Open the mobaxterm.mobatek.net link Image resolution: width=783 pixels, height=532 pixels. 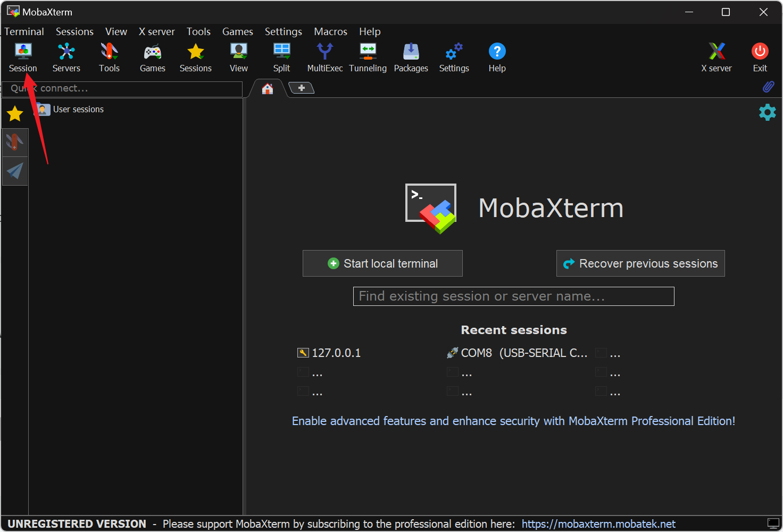click(598, 524)
